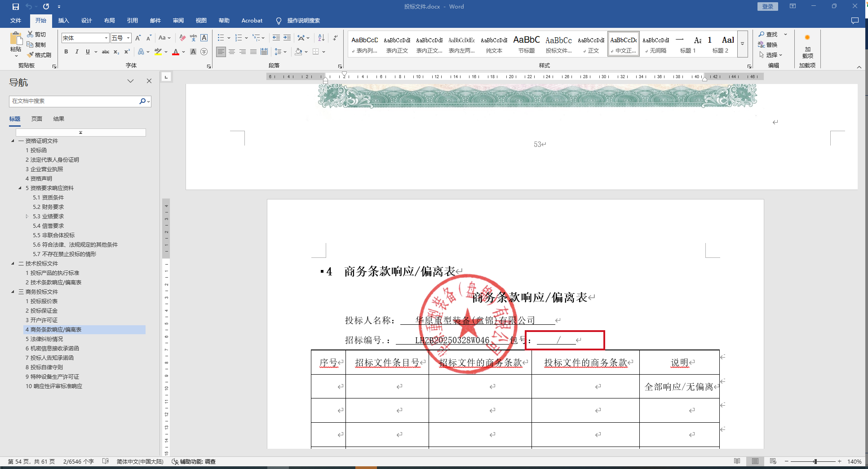Set paragraph alignment to left
Screen dimensions: 868x469
click(221, 52)
